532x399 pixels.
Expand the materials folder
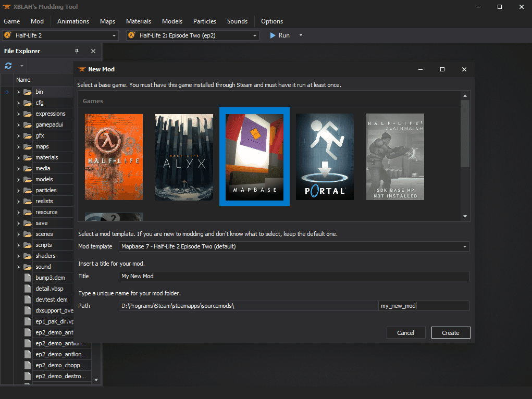point(18,157)
